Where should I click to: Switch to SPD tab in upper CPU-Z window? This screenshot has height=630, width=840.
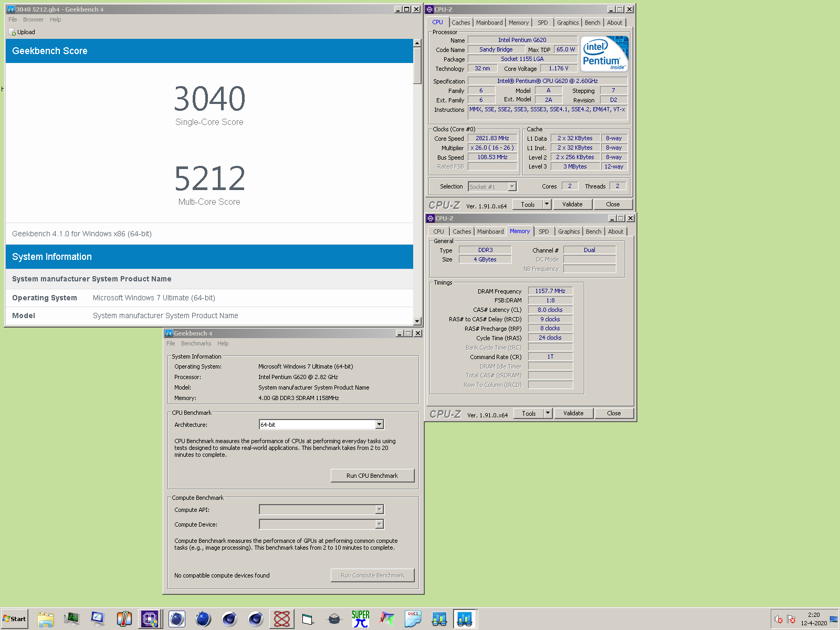tap(543, 23)
